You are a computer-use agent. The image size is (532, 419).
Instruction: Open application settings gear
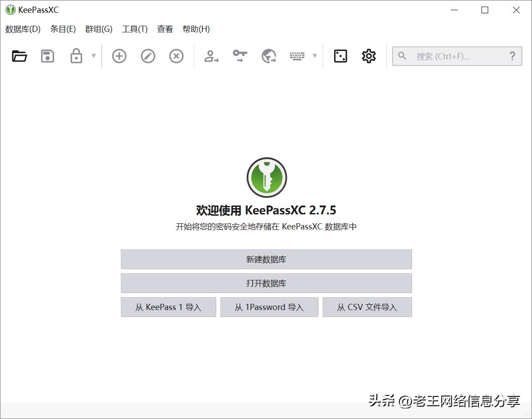tap(369, 56)
